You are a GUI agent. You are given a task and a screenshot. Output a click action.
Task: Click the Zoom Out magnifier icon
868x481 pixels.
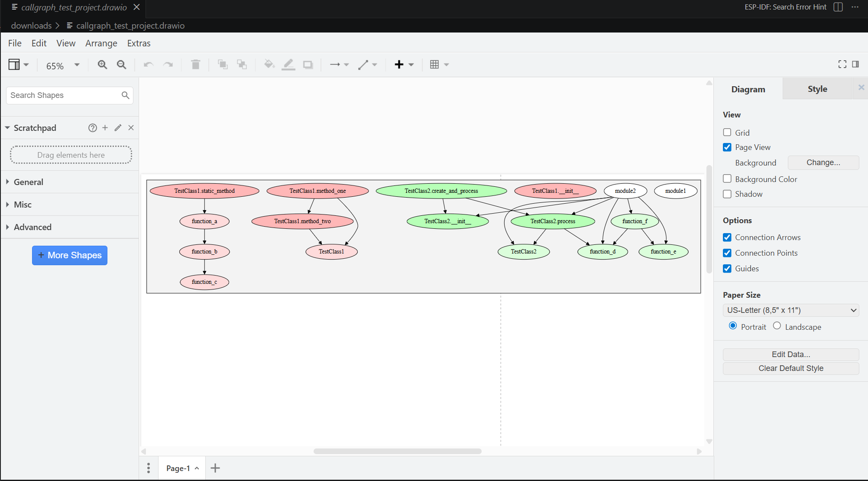click(x=122, y=65)
